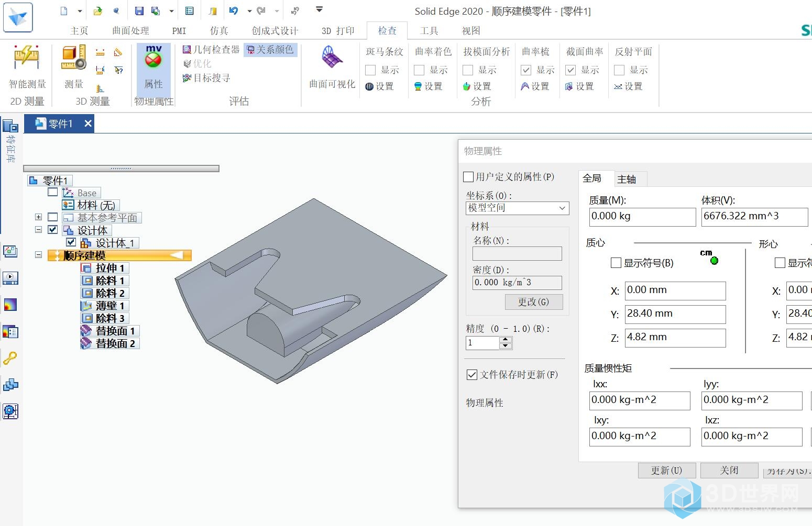Open the customize quick access toolbar arrow

tap(319, 9)
